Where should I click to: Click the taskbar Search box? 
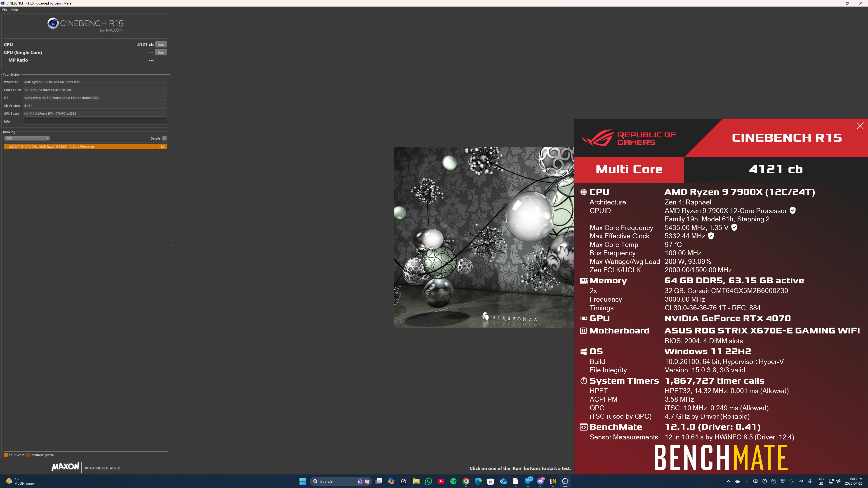point(341,481)
